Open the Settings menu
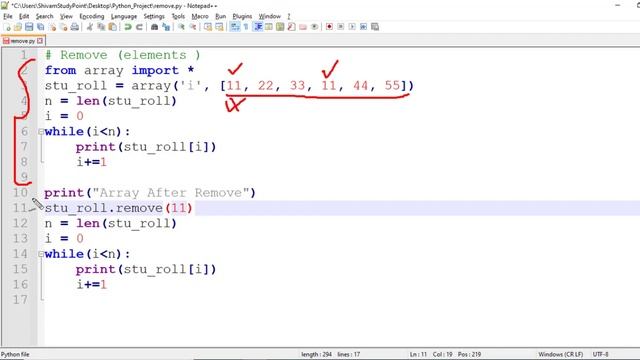The image size is (640, 360). coord(154,16)
